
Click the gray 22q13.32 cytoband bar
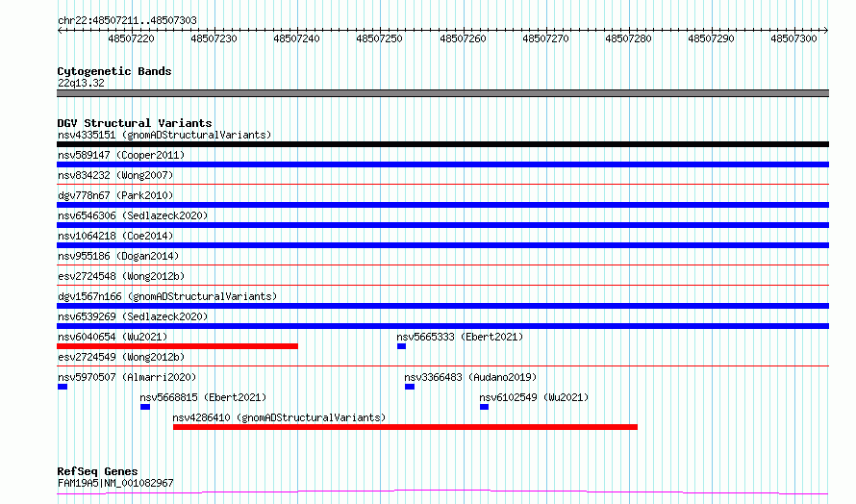(442, 93)
